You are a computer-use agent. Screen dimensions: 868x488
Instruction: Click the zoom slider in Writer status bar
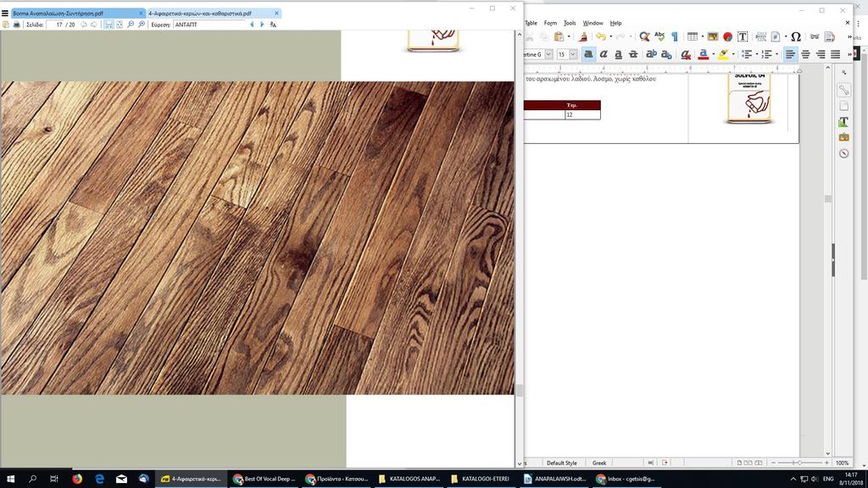799,463
